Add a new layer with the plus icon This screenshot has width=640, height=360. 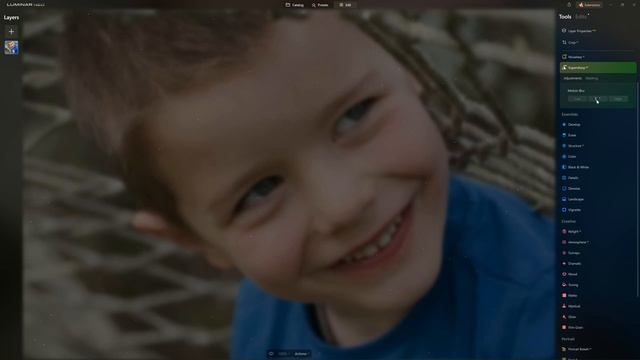point(11,31)
